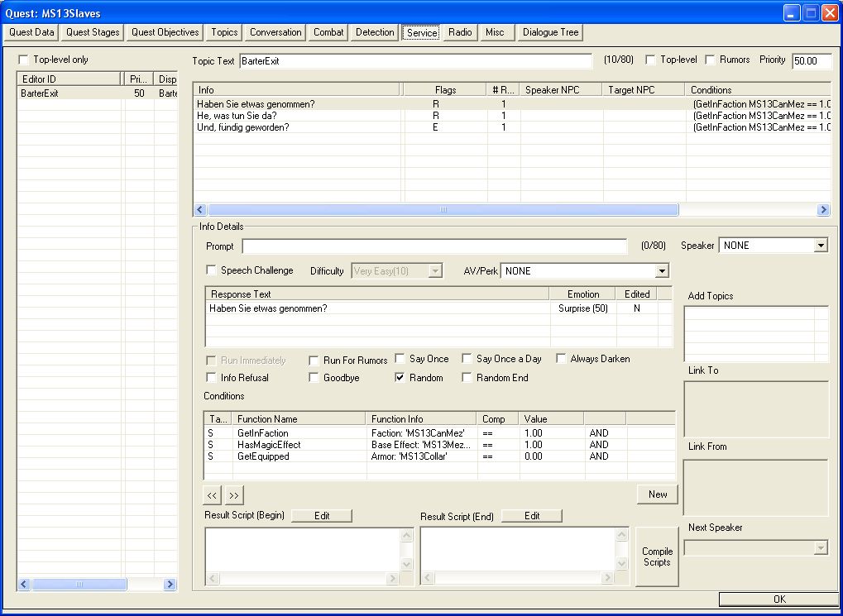Image resolution: width=843 pixels, height=616 pixels.
Task: Click the Priority value field
Action: coord(812,60)
